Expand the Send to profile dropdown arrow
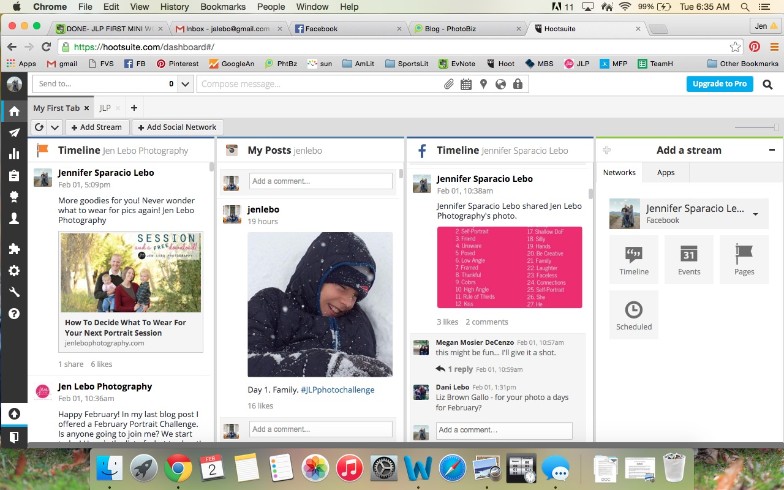 pos(185,84)
